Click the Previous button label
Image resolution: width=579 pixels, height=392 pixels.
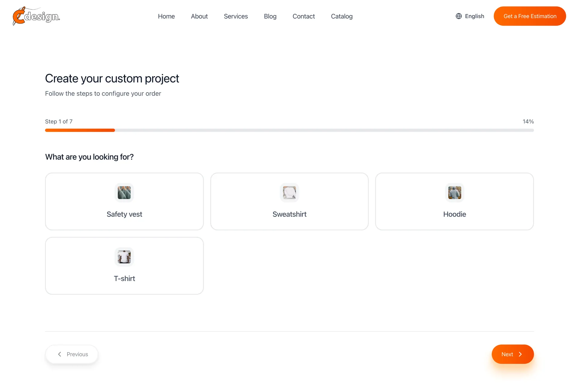tap(78, 354)
